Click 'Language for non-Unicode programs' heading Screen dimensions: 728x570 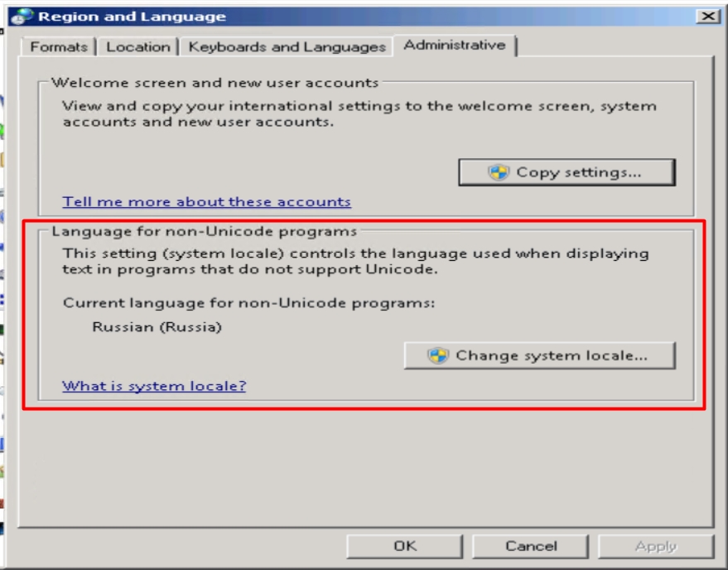point(205,231)
